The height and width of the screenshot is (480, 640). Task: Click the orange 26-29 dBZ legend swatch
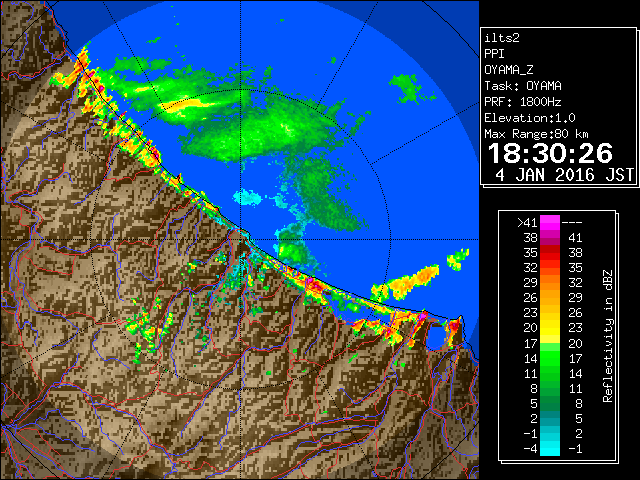tap(550, 298)
